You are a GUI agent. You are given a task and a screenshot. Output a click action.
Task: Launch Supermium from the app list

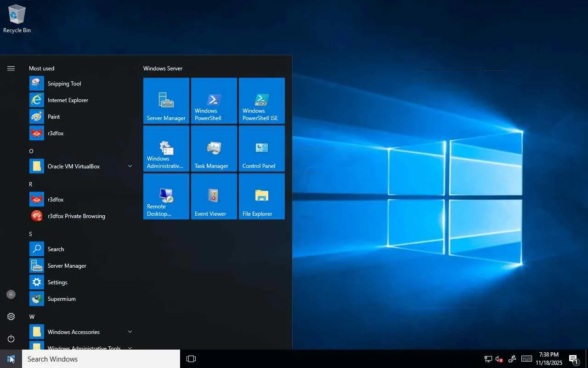tap(81, 299)
